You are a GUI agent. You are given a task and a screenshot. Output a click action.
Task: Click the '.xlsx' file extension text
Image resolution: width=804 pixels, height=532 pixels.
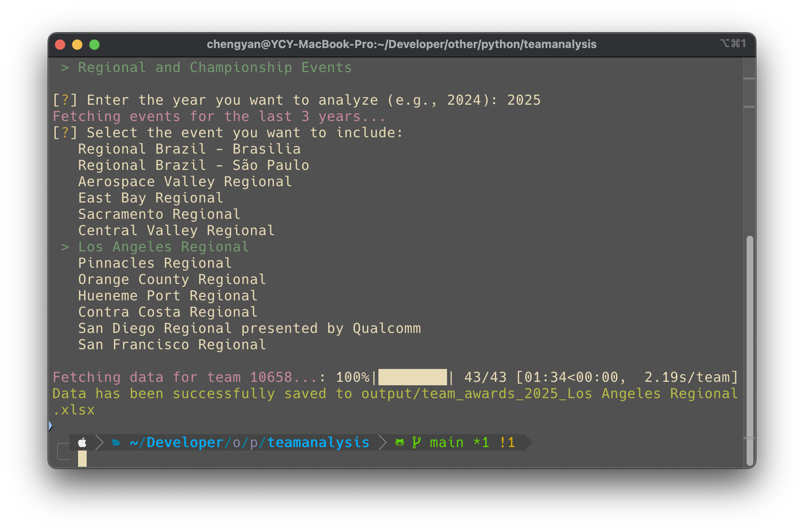[x=73, y=410]
